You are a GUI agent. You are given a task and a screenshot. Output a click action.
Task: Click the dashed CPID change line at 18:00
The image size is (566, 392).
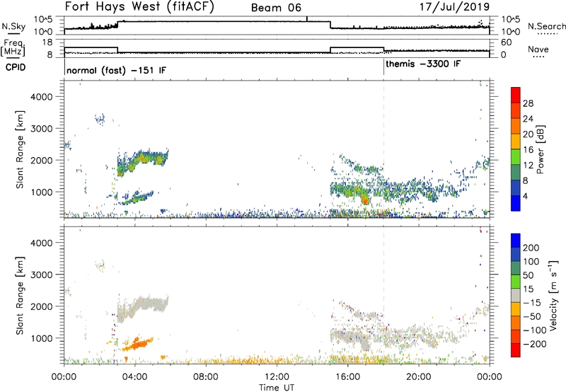point(383,149)
